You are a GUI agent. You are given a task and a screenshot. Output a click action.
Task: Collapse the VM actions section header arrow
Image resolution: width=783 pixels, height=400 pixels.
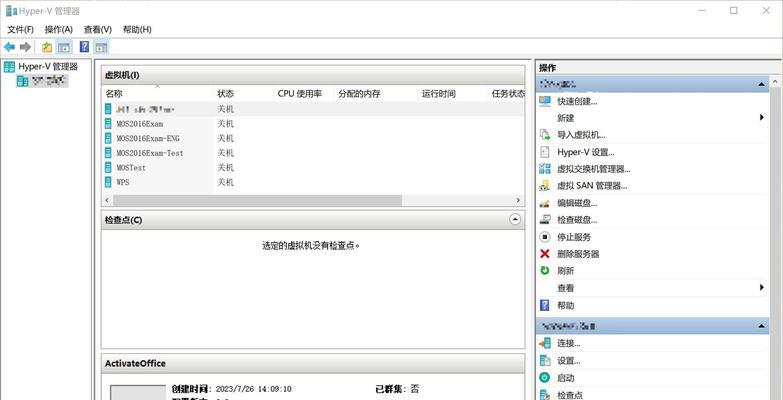coord(761,326)
